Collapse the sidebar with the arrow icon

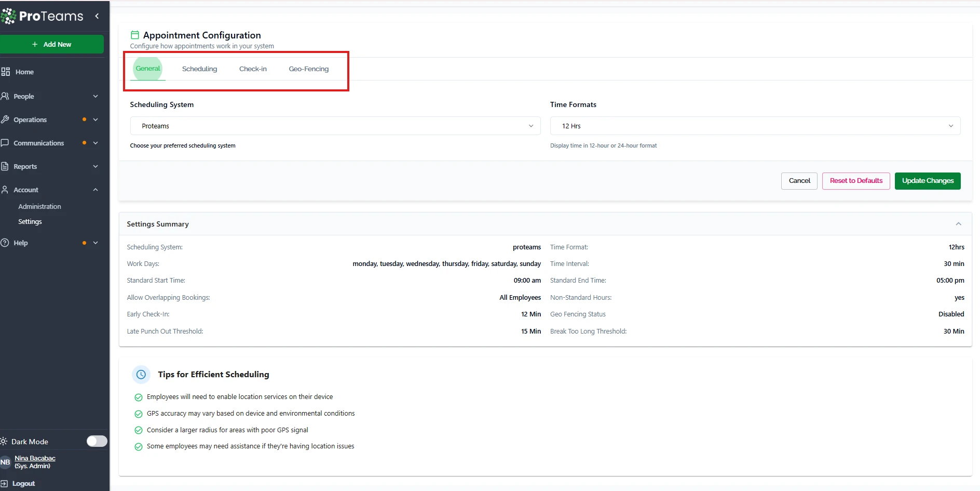click(97, 16)
